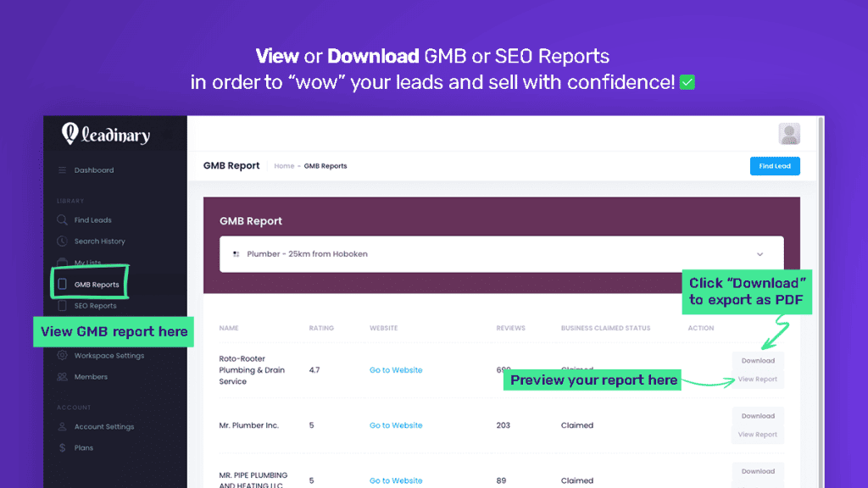Screen dimensions: 868x488
Task: Click the REVIEWS column header
Action: click(510, 328)
